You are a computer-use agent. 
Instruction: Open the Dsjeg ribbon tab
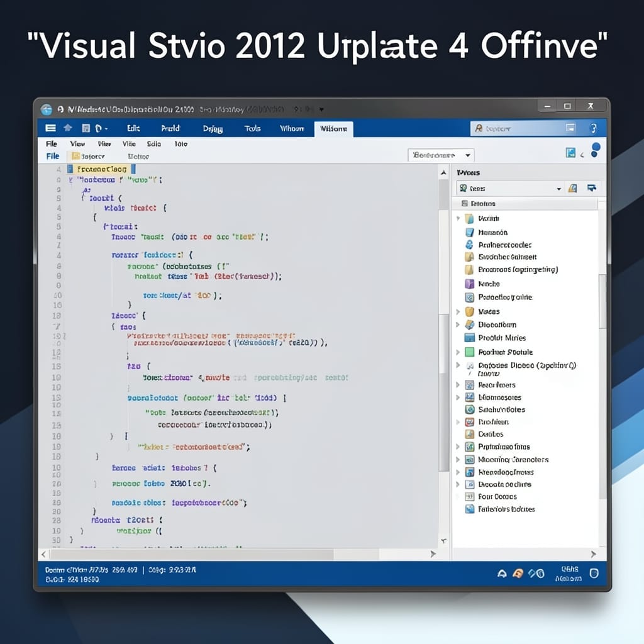click(x=213, y=128)
